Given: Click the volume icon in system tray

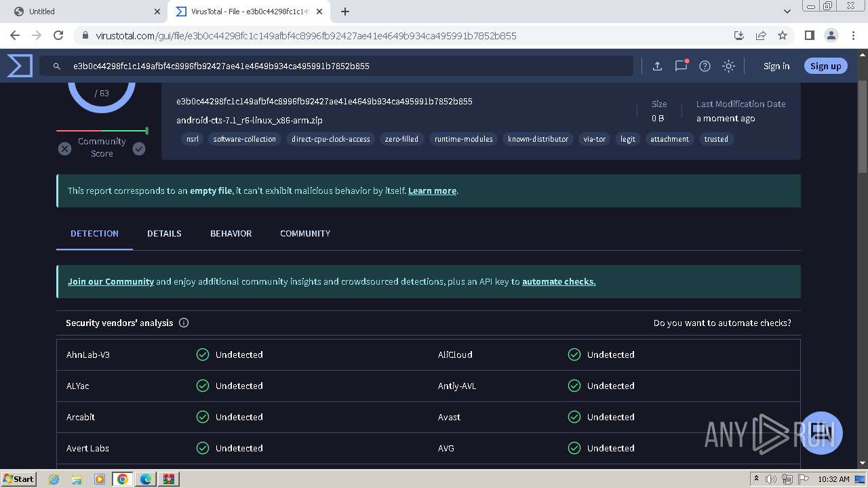Looking at the screenshot, I should (x=771, y=479).
